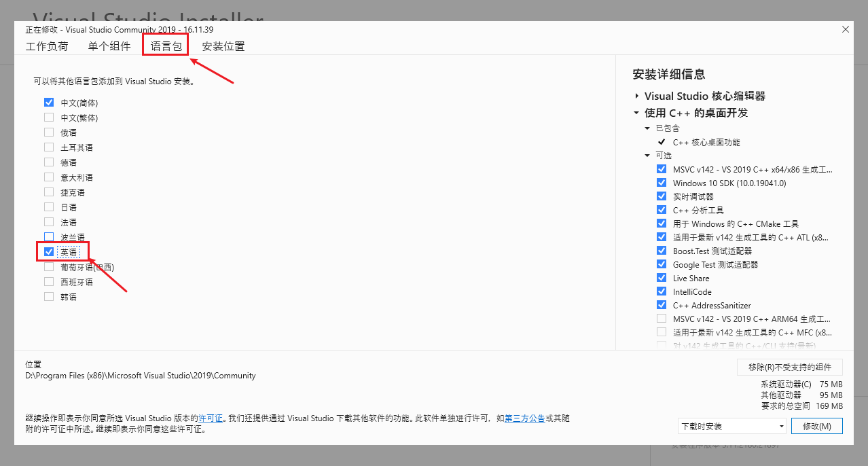868x466 pixels.
Task: Uncheck the Live Share component
Action: (662, 278)
